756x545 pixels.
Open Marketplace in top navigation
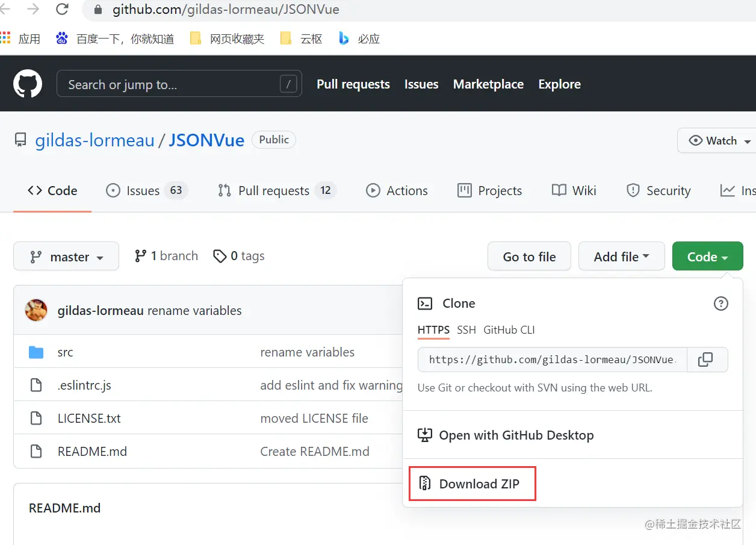click(x=488, y=84)
